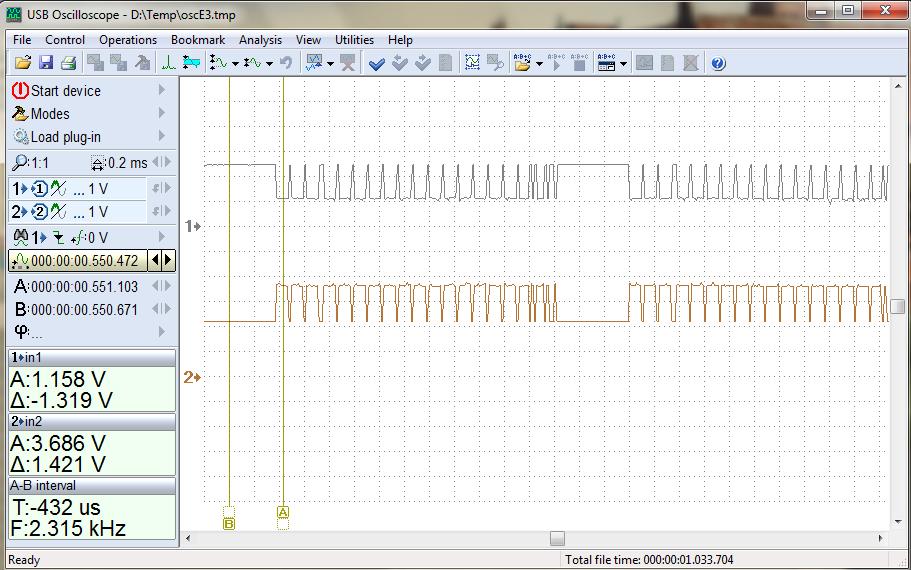Step time position forward with right arrow

(x=168, y=260)
